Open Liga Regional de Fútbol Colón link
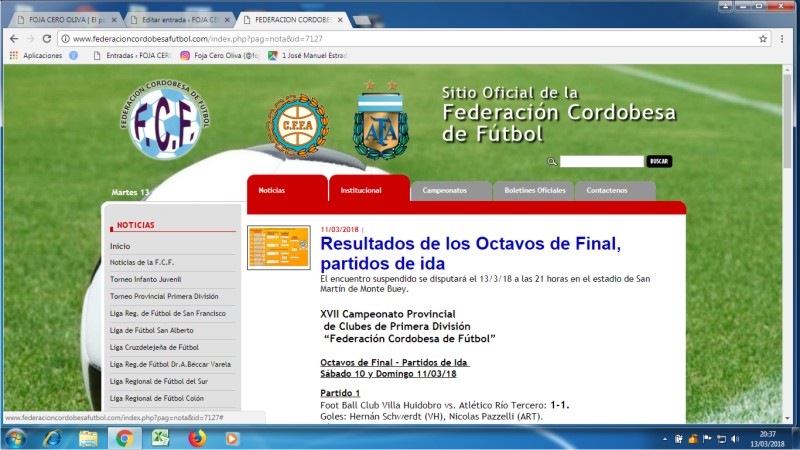The image size is (800, 450). pyautogui.click(x=157, y=398)
